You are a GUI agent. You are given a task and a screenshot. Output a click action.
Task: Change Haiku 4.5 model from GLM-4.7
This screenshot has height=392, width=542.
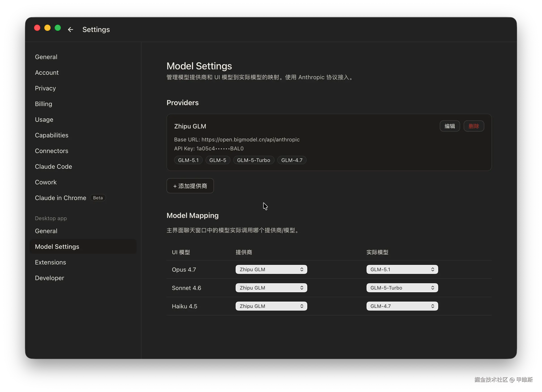pyautogui.click(x=402, y=306)
